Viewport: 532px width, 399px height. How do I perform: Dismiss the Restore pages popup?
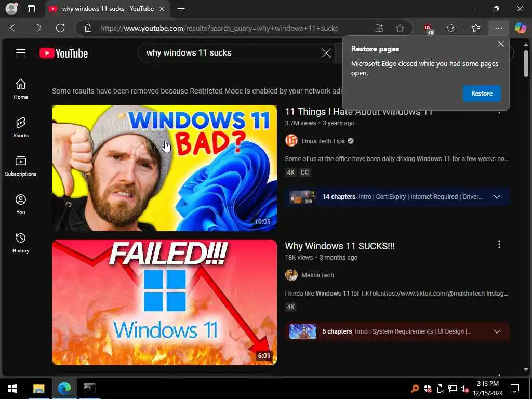click(500, 44)
